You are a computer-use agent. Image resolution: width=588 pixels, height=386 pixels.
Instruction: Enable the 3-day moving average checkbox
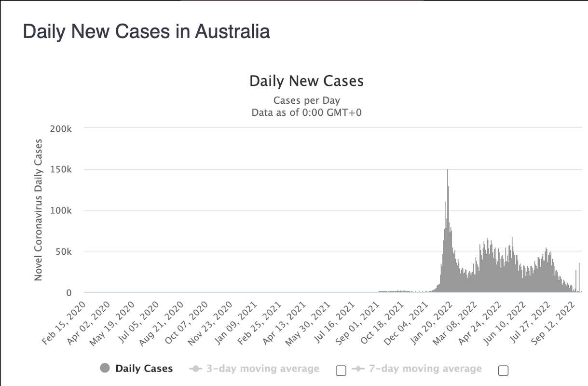341,371
